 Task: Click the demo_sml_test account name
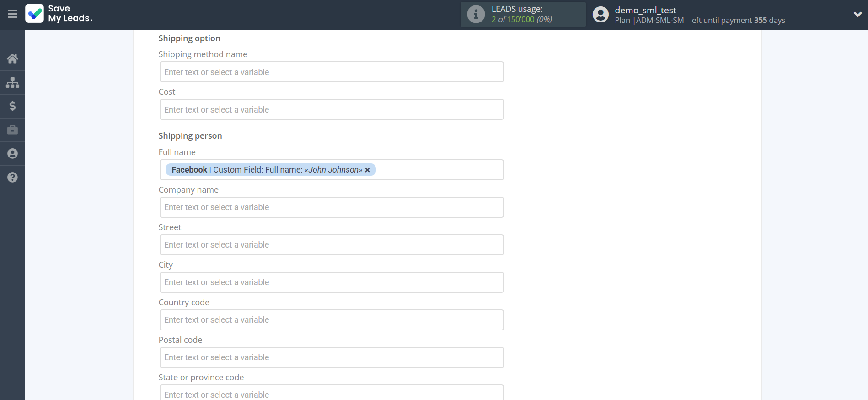[645, 10]
